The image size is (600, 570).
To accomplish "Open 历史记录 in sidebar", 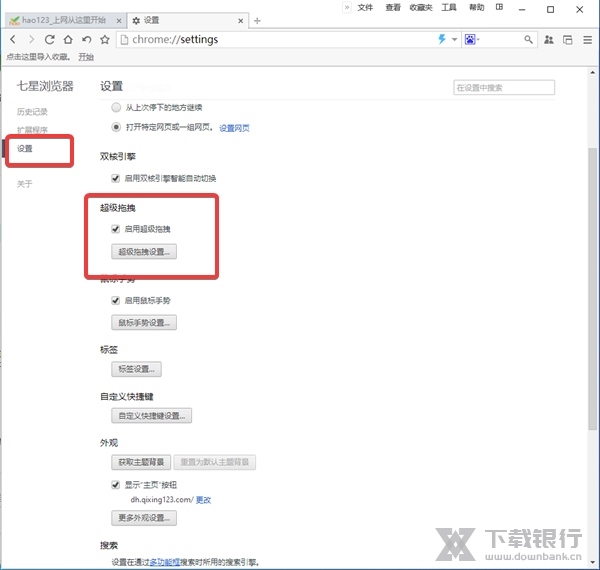I will tap(32, 112).
